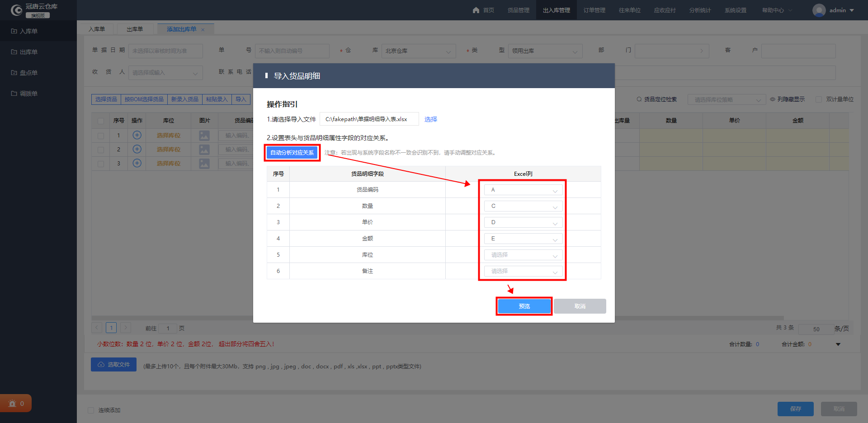The height and width of the screenshot is (423, 868).
Task: Open the 请选择库位策略 dropdown
Action: (726, 99)
